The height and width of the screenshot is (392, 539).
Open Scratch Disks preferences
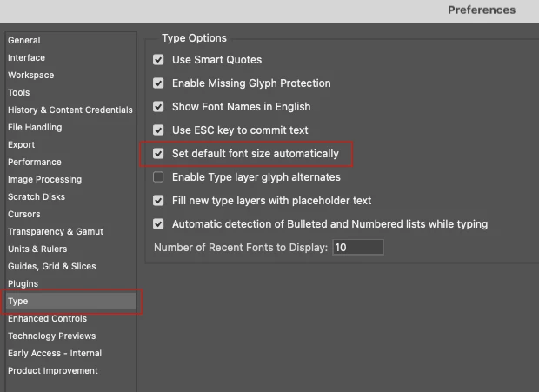point(37,196)
